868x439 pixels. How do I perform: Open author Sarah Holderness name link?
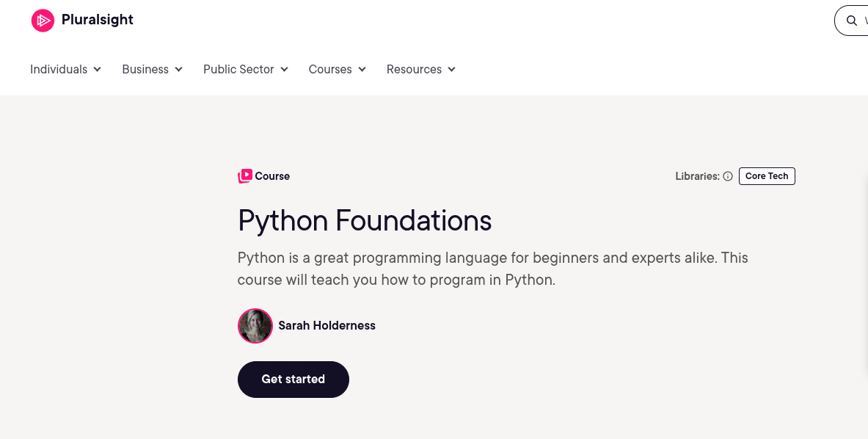327,326
